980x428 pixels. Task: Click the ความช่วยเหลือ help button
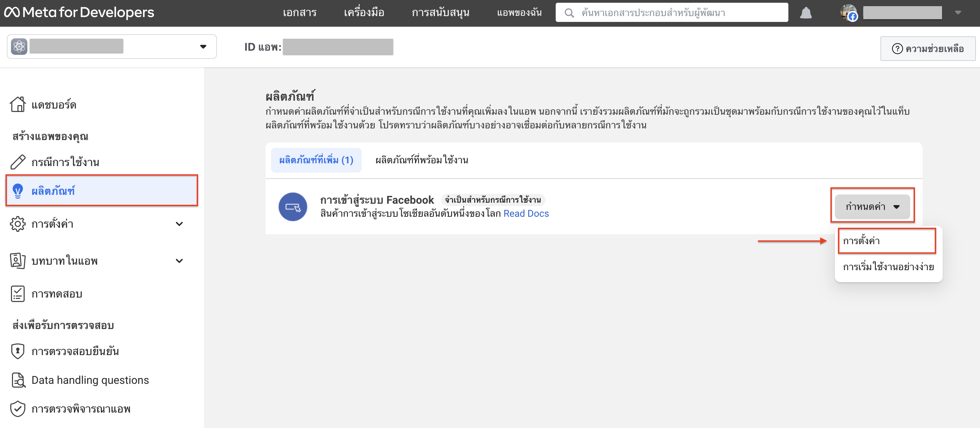(x=928, y=49)
